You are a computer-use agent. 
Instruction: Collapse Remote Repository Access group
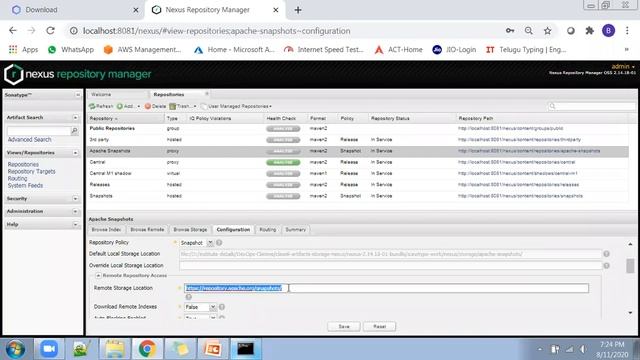click(98, 276)
